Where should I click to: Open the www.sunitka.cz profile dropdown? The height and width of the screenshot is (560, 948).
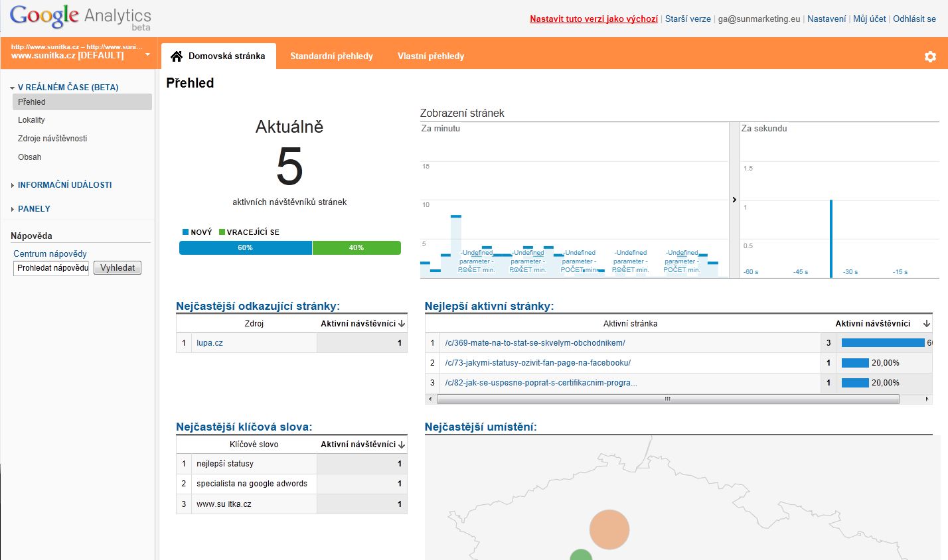pos(147,55)
